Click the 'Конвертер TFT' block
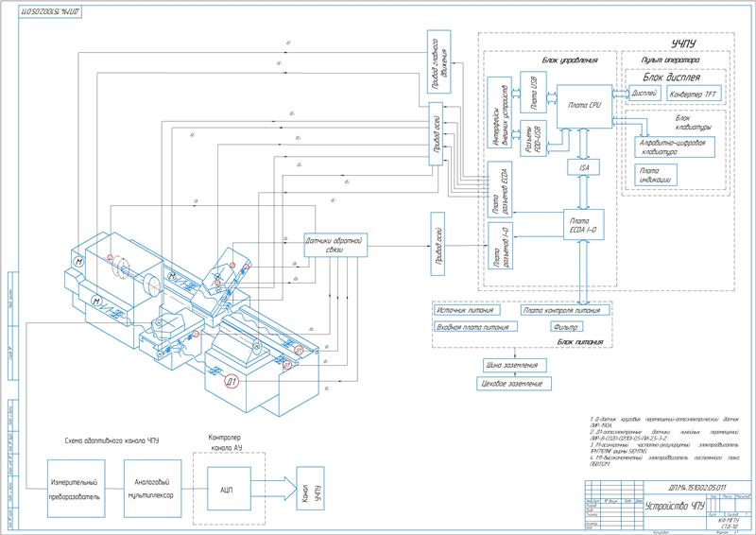This screenshot has width=756, height=535. 693,95
